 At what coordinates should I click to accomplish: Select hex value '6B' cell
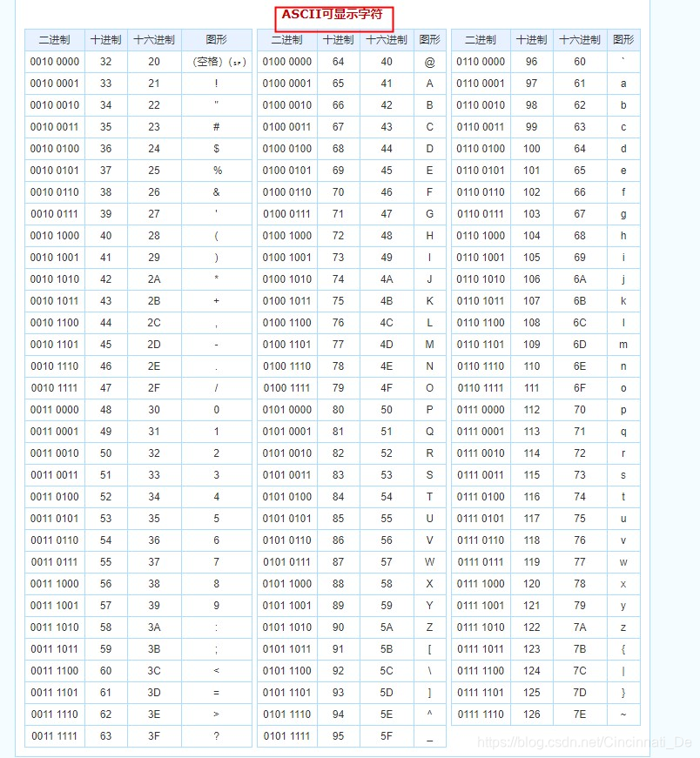(580, 301)
